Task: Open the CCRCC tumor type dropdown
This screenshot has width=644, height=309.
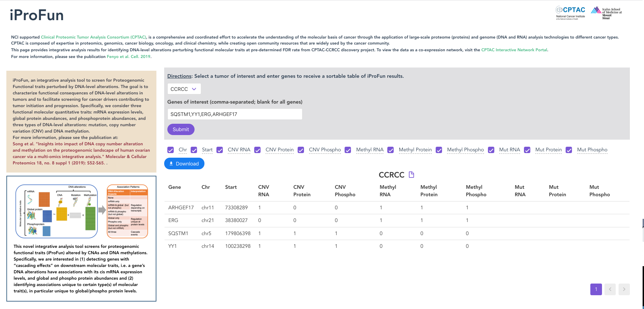Action: pos(184,89)
